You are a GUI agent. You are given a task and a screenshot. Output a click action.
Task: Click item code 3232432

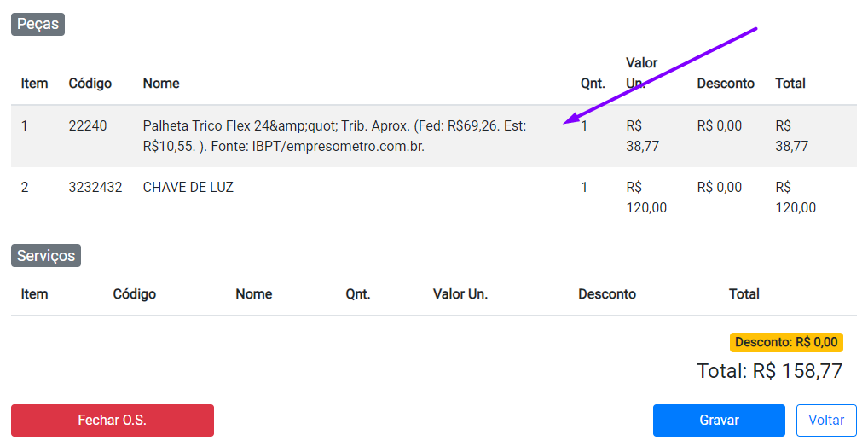95,188
